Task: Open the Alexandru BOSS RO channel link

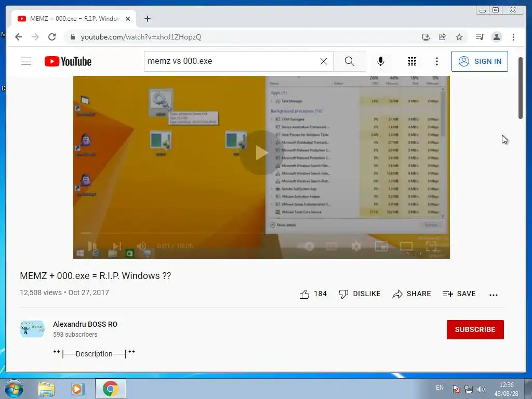Action: [x=85, y=324]
